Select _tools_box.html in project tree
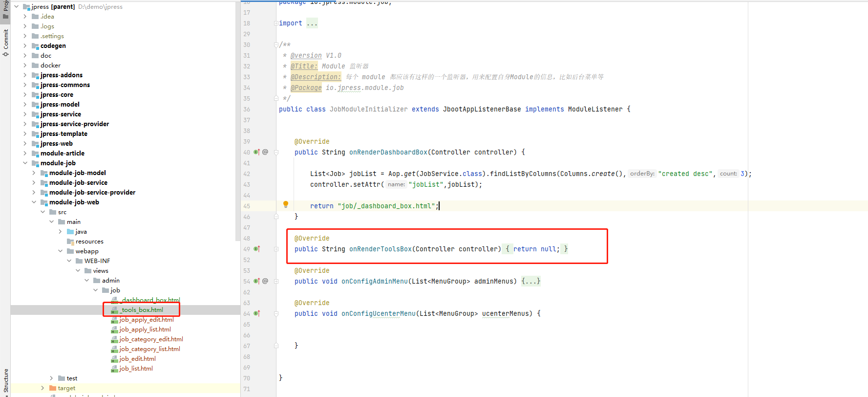The image size is (868, 397). [142, 309]
